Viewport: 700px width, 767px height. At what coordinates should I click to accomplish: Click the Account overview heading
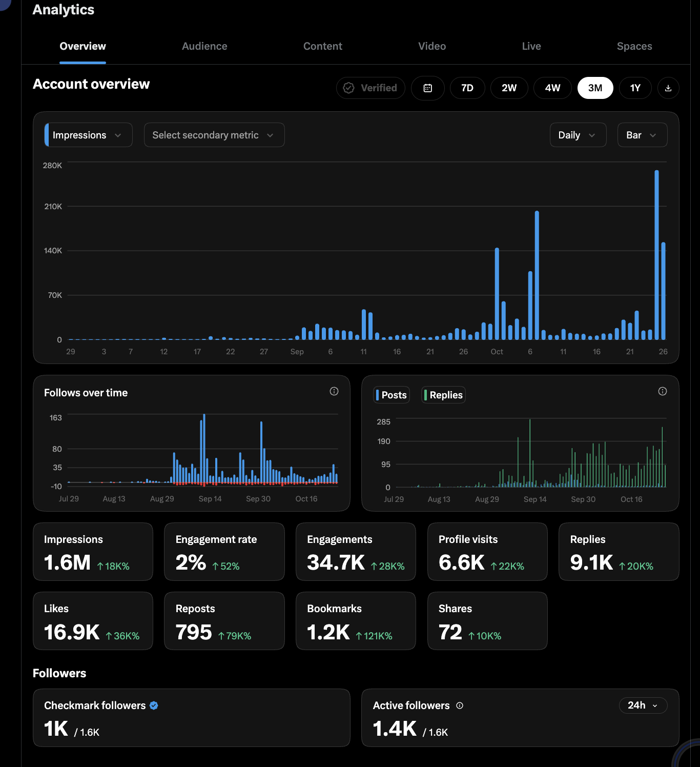(x=91, y=84)
